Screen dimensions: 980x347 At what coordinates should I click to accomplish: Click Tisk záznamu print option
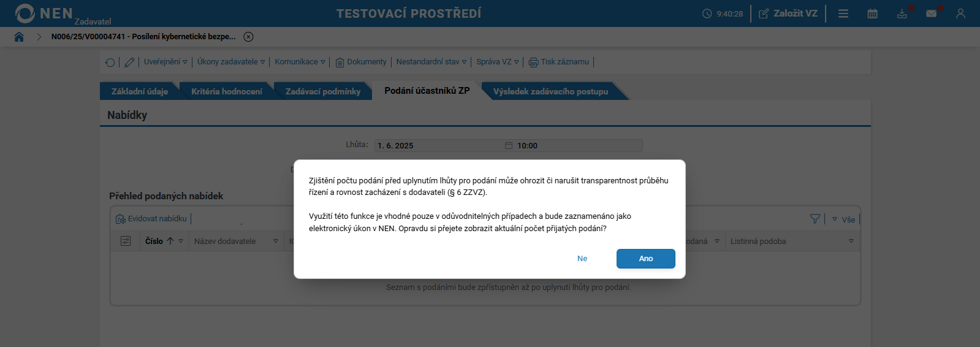pyautogui.click(x=559, y=62)
